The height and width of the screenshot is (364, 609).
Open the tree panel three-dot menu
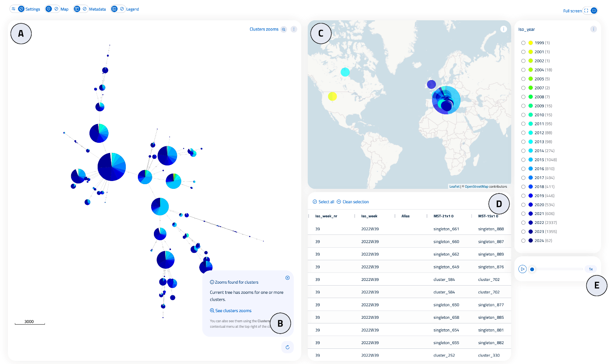point(294,29)
